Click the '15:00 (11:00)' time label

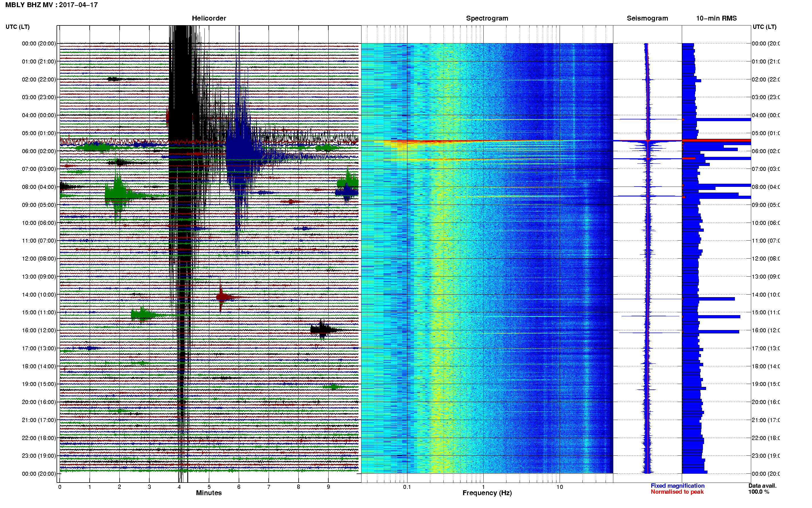39,312
